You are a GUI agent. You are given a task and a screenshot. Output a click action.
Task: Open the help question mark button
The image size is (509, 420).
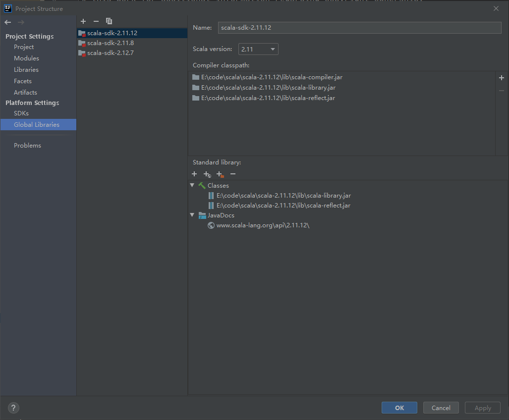click(13, 408)
